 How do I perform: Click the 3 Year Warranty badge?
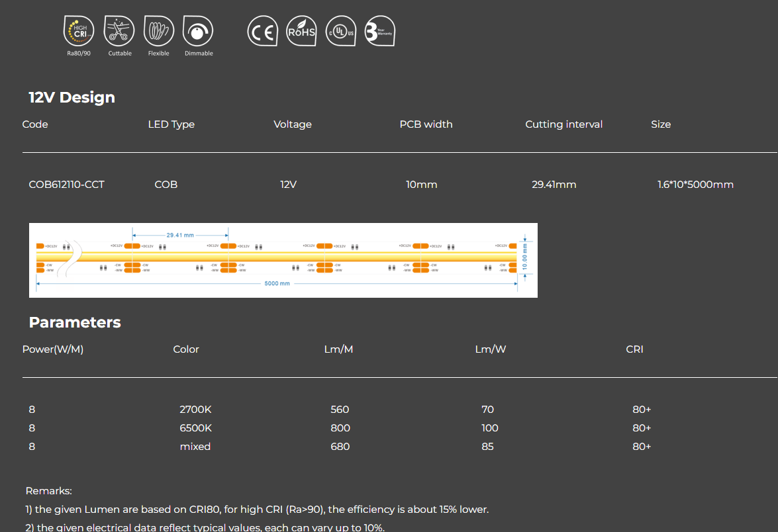(379, 30)
